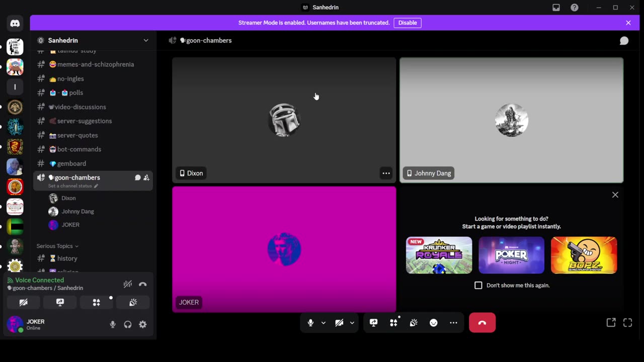644x362 pixels.
Task: Launch the Poker Night activity
Action: (511, 255)
